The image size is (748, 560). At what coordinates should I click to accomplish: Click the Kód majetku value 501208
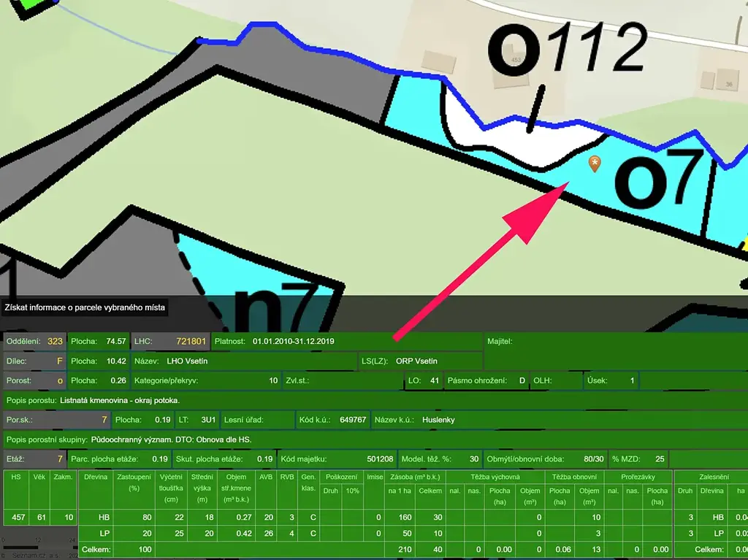[380, 459]
